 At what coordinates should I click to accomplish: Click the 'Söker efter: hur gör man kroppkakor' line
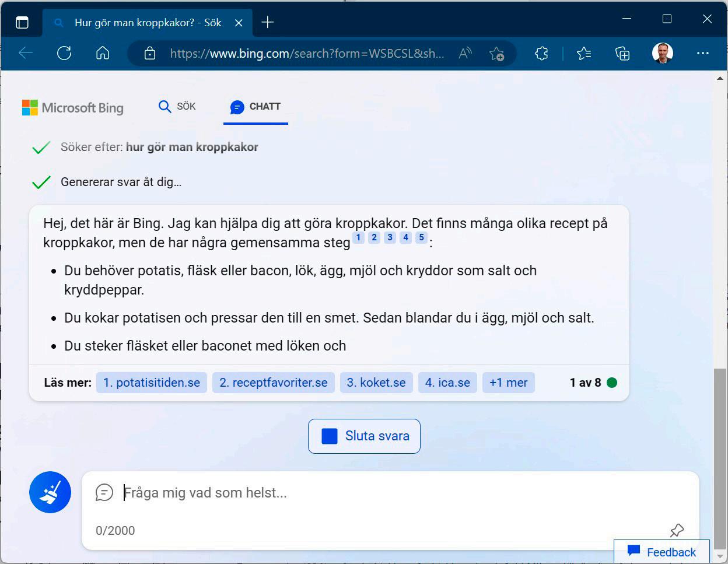pos(159,147)
